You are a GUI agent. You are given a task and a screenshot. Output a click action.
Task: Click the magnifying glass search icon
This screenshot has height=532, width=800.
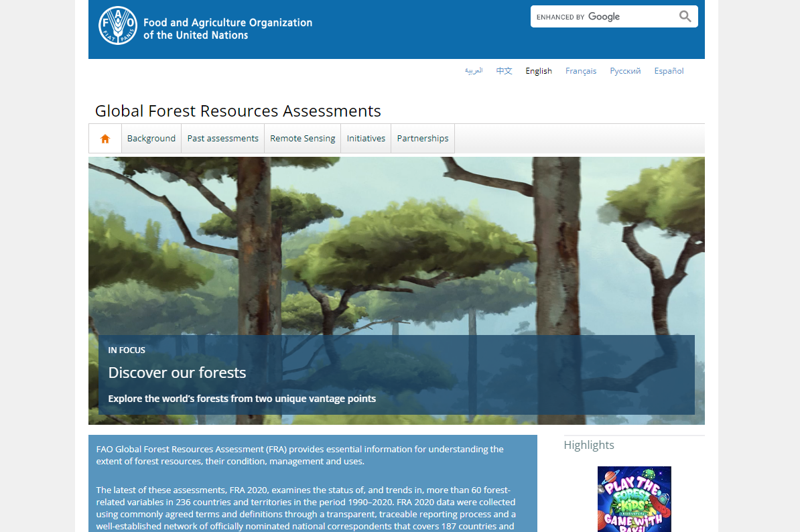click(x=685, y=16)
